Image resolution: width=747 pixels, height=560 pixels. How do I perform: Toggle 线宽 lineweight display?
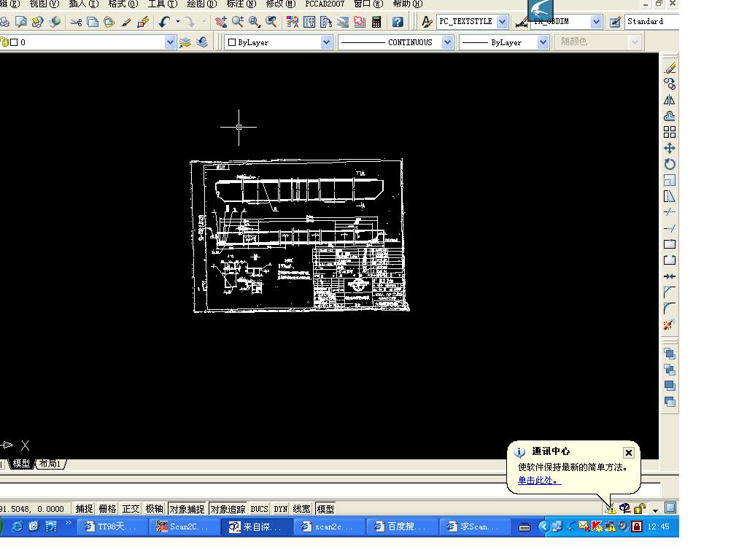point(302,509)
